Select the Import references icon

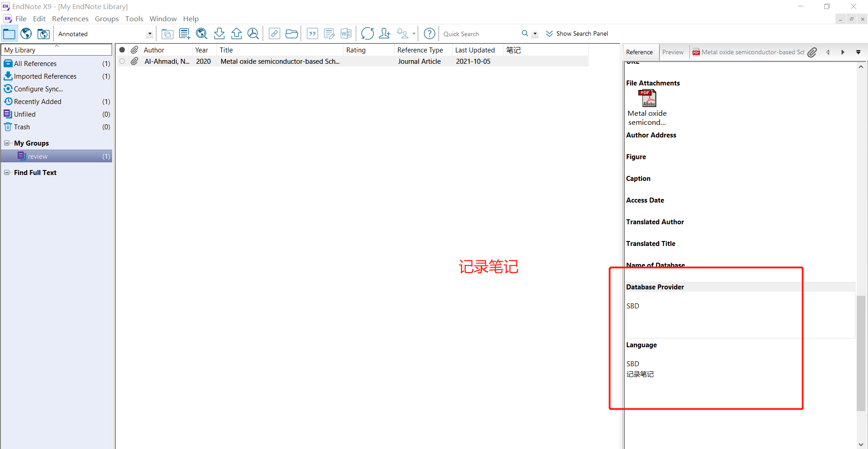coord(219,33)
